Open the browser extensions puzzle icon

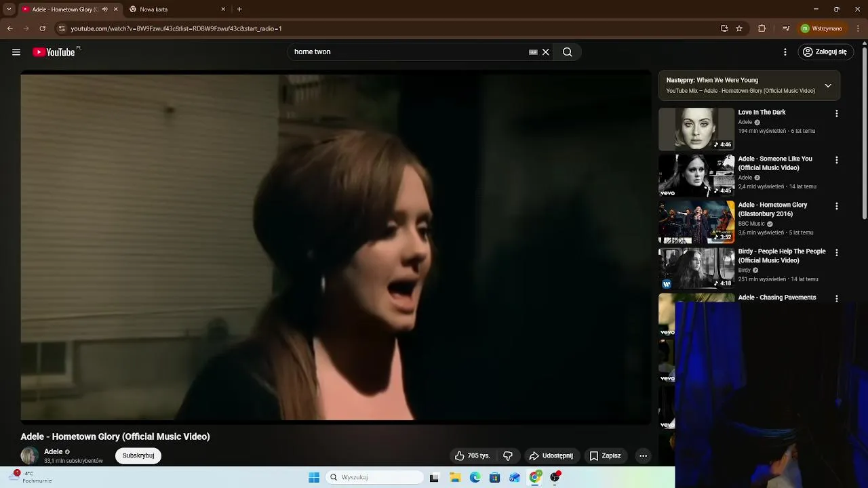point(762,28)
